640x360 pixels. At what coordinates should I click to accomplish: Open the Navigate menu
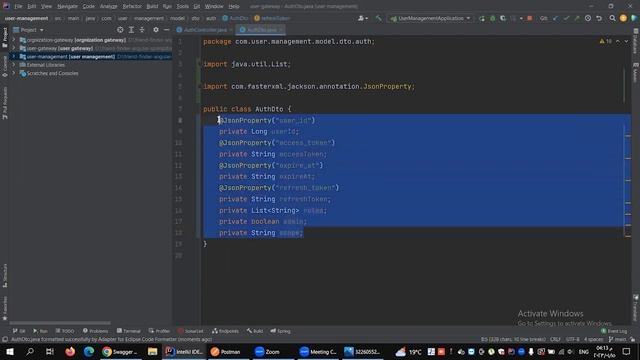pos(67,7)
